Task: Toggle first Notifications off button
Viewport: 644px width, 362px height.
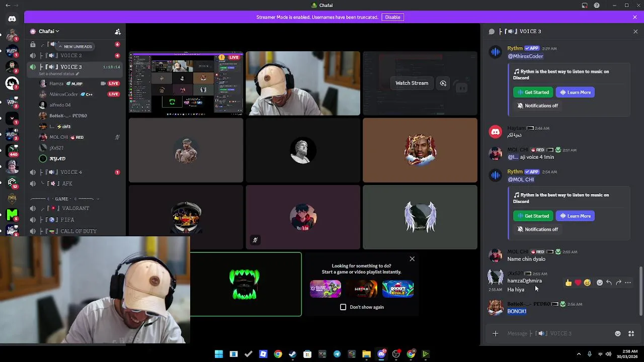Action: coord(537,106)
